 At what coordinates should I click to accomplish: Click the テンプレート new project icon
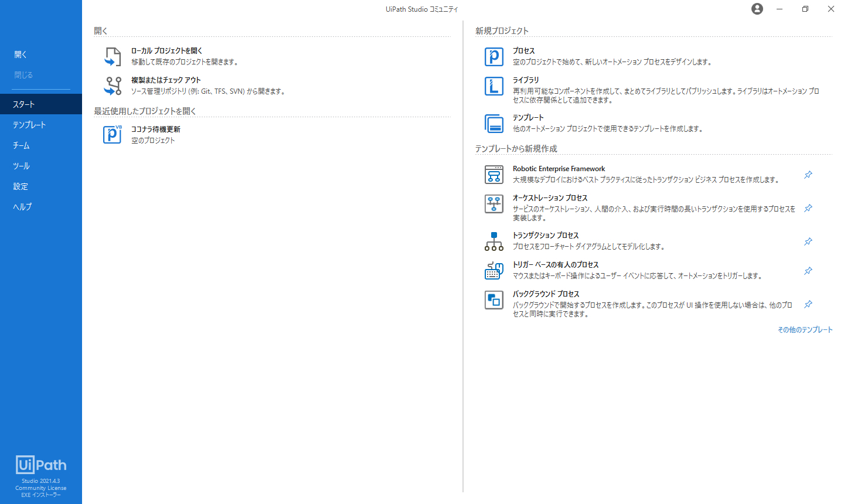click(494, 124)
